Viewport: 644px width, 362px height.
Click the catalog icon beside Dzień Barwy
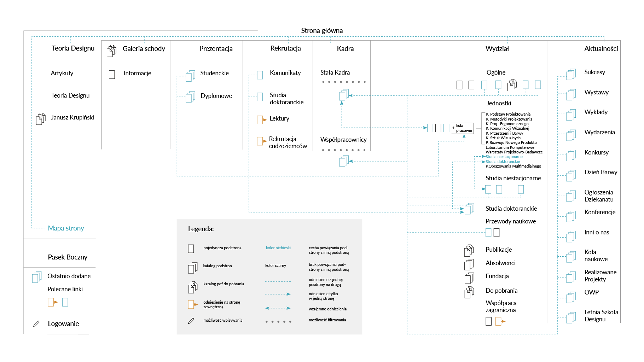tap(571, 175)
